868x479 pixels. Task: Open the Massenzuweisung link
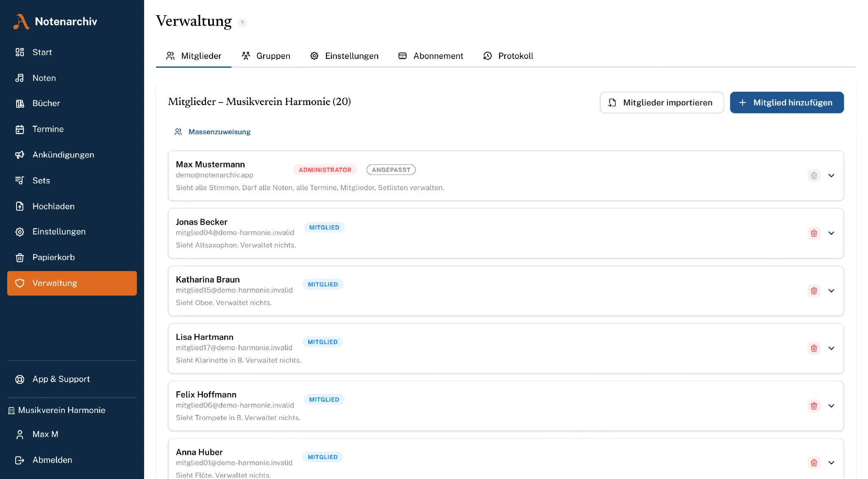pos(212,132)
